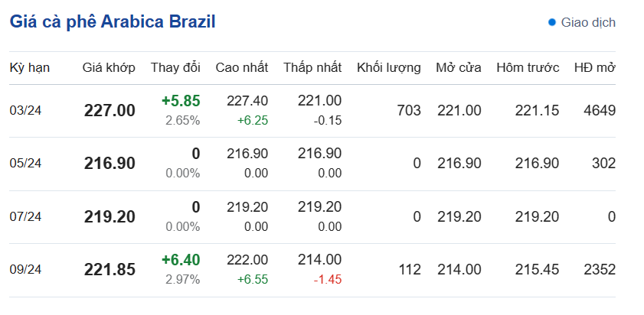644x315 pixels.
Task: Select the 09/24 contract row label
Action: point(25,270)
